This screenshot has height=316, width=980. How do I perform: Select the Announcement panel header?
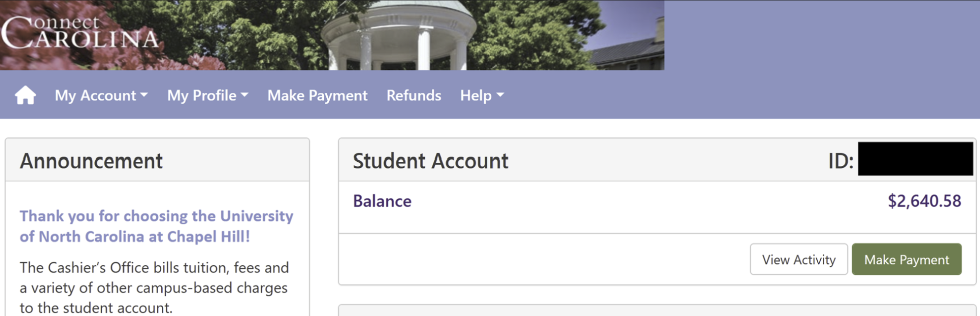[157, 160]
